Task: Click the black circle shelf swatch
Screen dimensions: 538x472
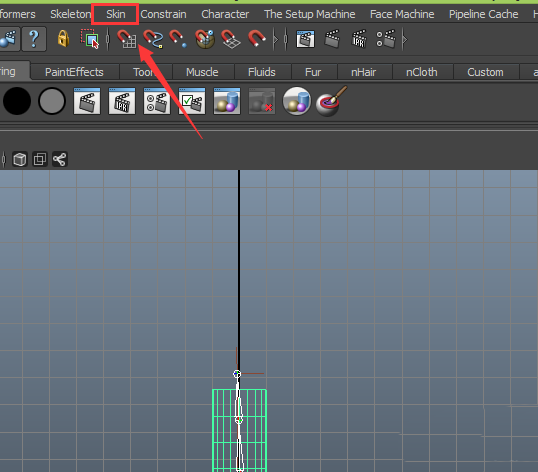Action: click(17, 101)
